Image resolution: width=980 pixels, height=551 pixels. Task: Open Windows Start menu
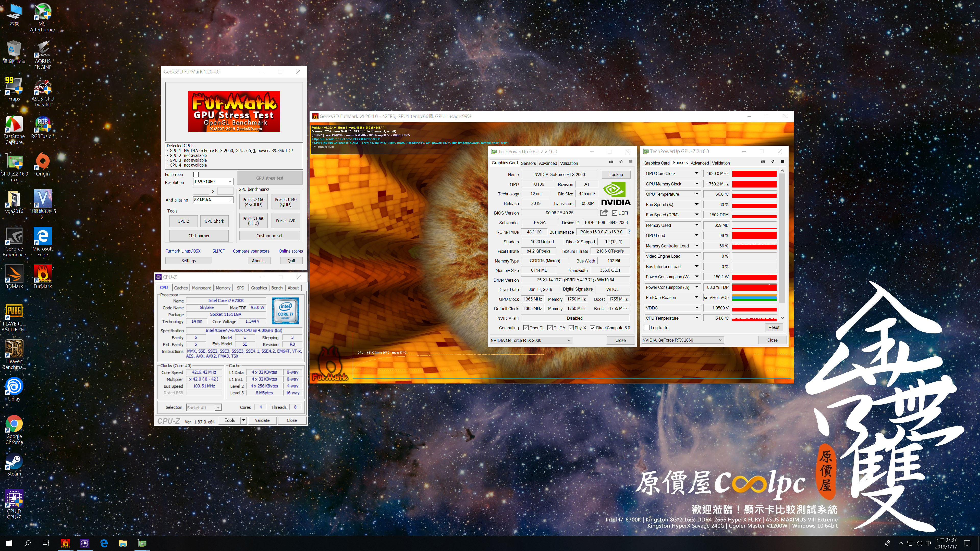(x=9, y=543)
